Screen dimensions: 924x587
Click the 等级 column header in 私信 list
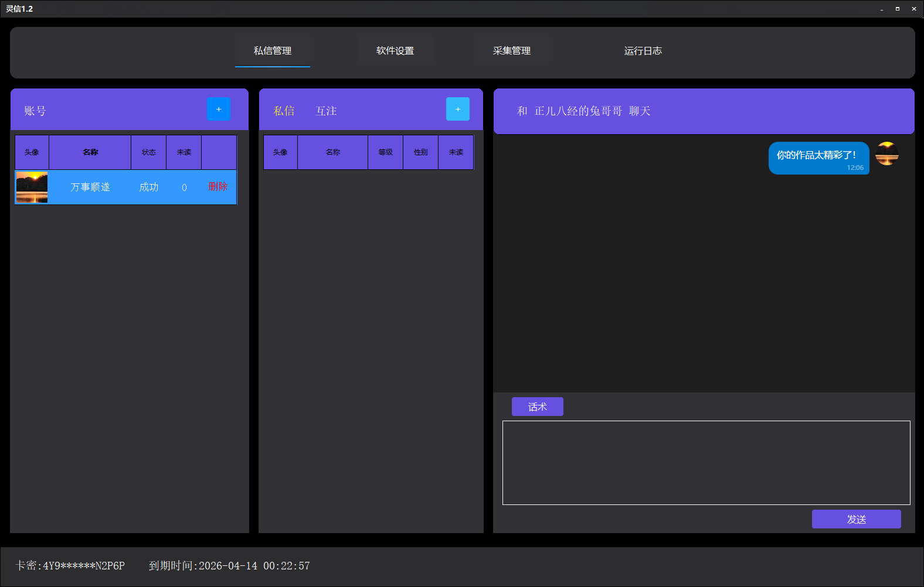[x=386, y=152]
